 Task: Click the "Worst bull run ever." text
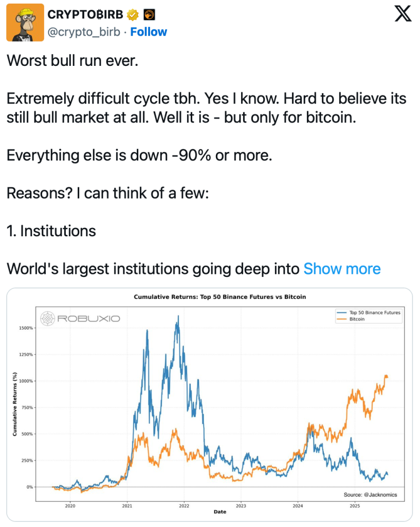coord(72,61)
